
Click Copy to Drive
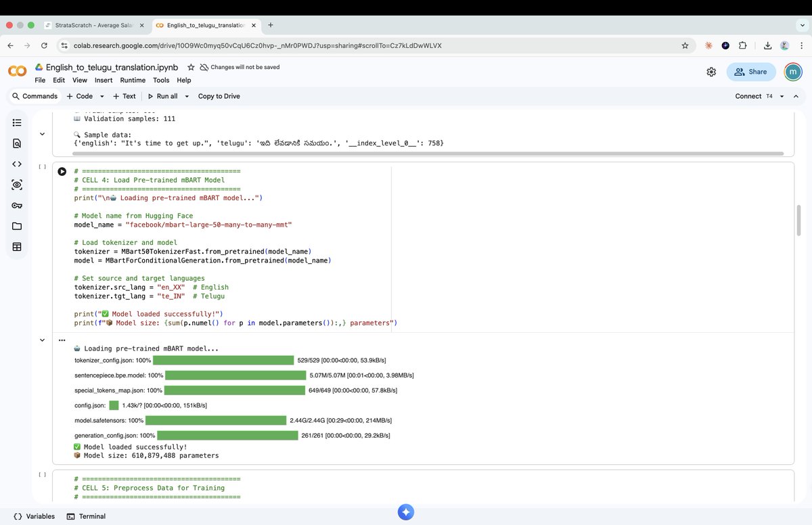point(219,96)
